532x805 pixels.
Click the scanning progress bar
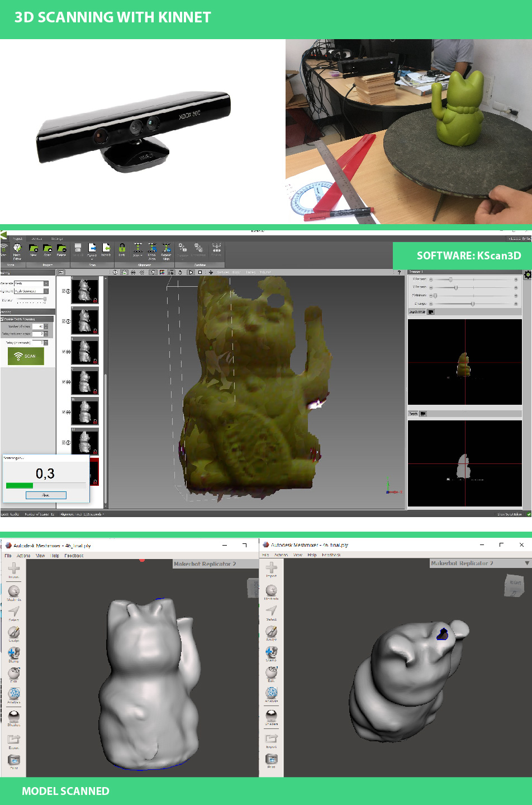pos(46,486)
